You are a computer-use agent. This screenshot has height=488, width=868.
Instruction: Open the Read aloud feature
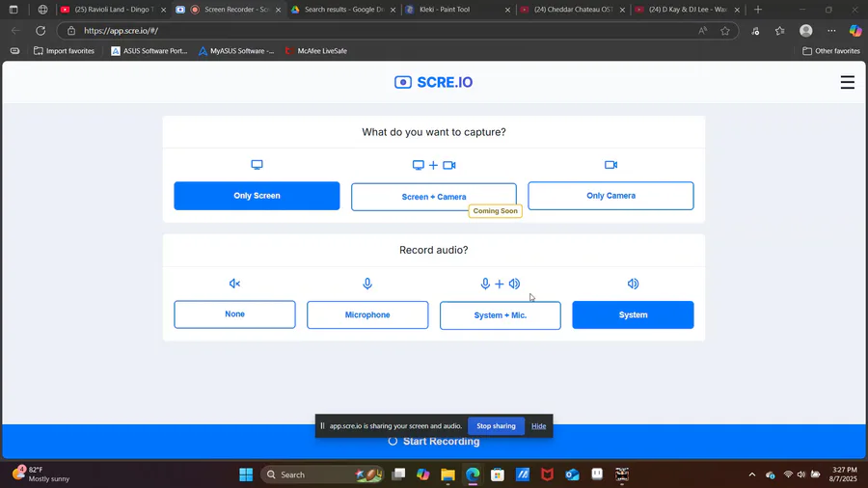[702, 31]
